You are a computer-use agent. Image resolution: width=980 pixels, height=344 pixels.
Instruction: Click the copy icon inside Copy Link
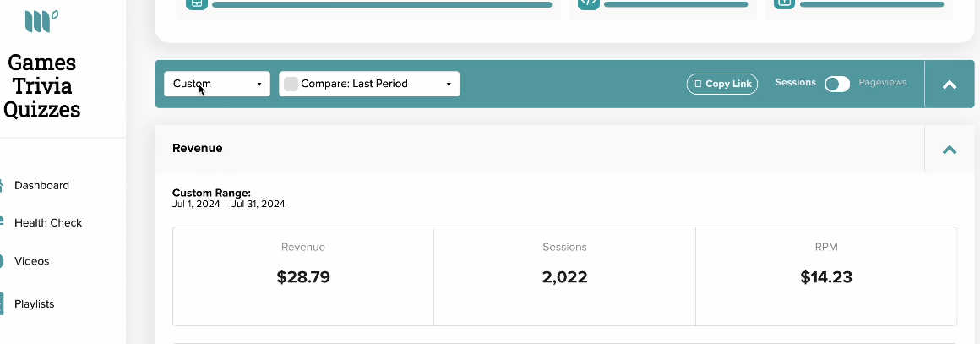698,83
